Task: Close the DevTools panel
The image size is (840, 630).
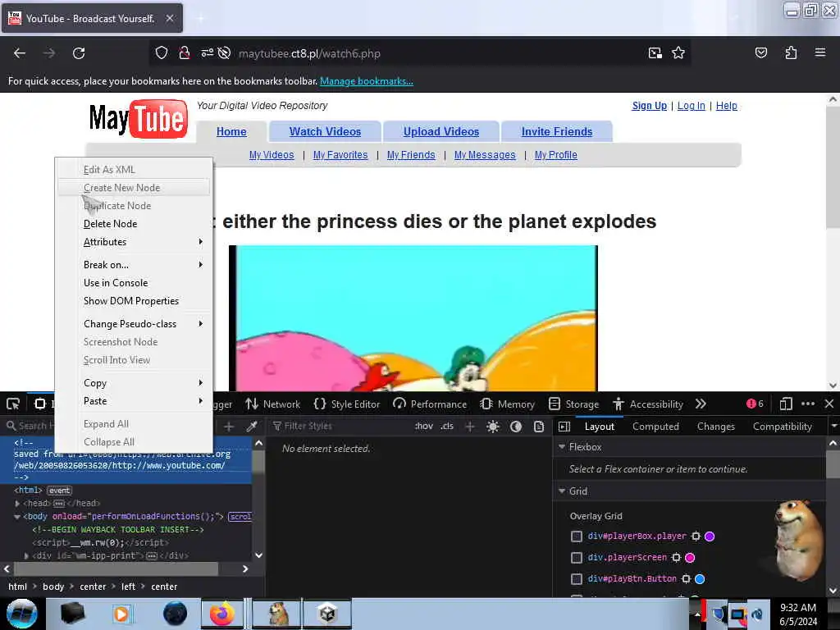Action: [829, 404]
